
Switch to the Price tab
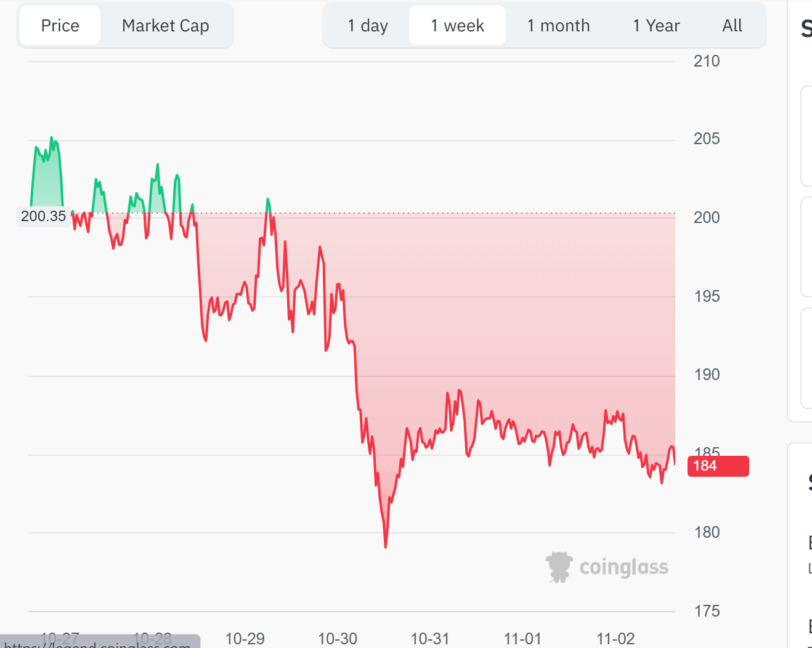click(60, 26)
